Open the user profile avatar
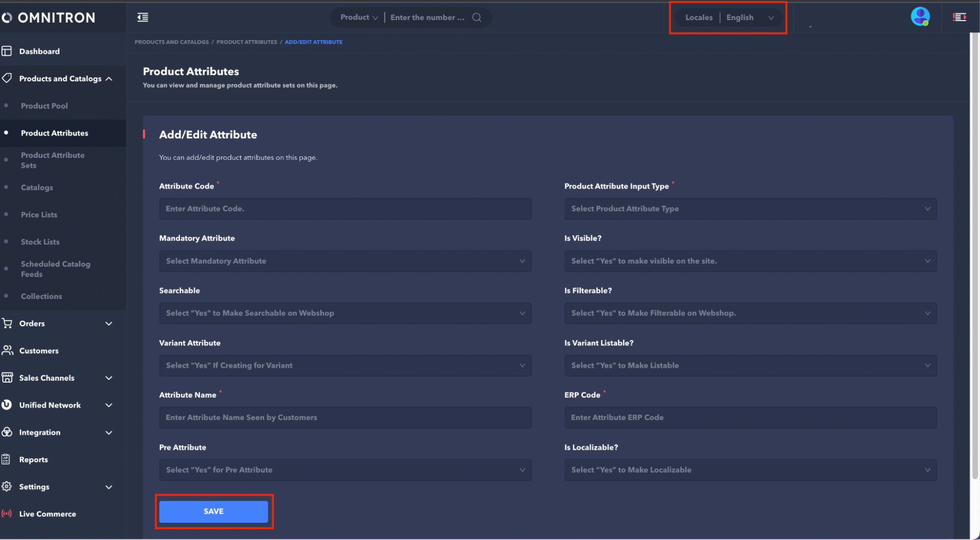 pos(920,17)
